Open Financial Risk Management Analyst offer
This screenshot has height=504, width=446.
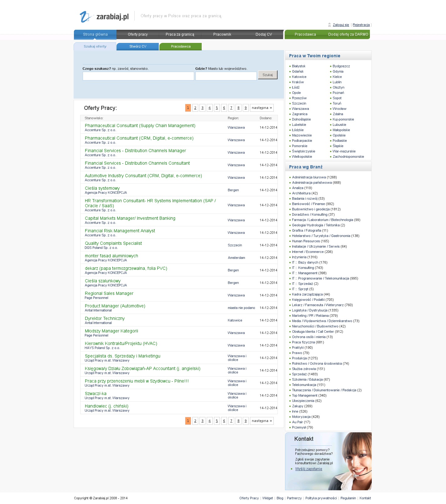120,231
